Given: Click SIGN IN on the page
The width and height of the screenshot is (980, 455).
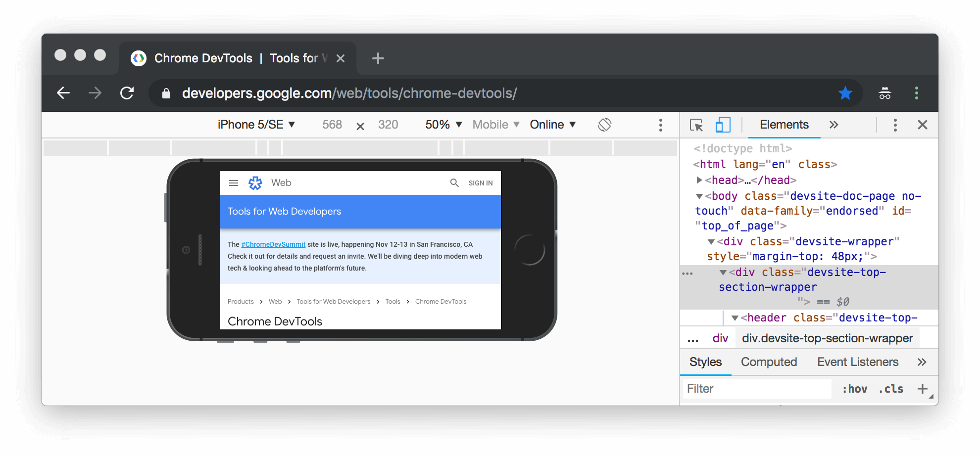Looking at the screenshot, I should 480,183.
